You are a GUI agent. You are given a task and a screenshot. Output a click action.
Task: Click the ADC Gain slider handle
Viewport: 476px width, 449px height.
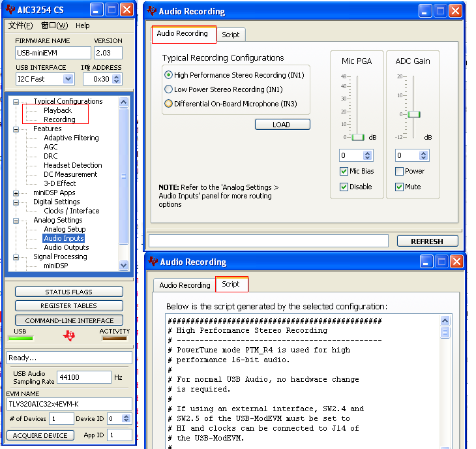pos(413,114)
